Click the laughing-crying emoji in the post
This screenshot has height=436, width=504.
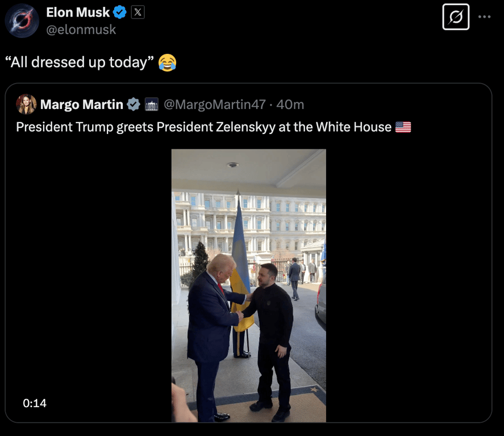click(x=167, y=62)
